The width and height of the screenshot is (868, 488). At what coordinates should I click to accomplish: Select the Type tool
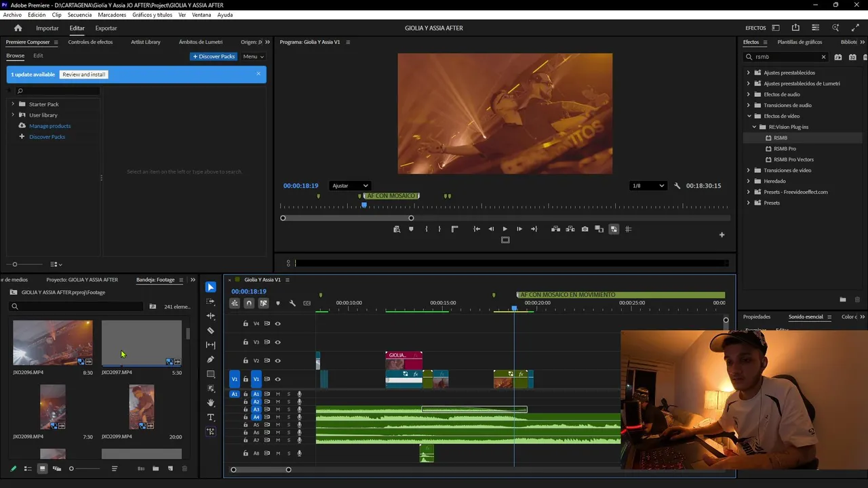coord(210,418)
